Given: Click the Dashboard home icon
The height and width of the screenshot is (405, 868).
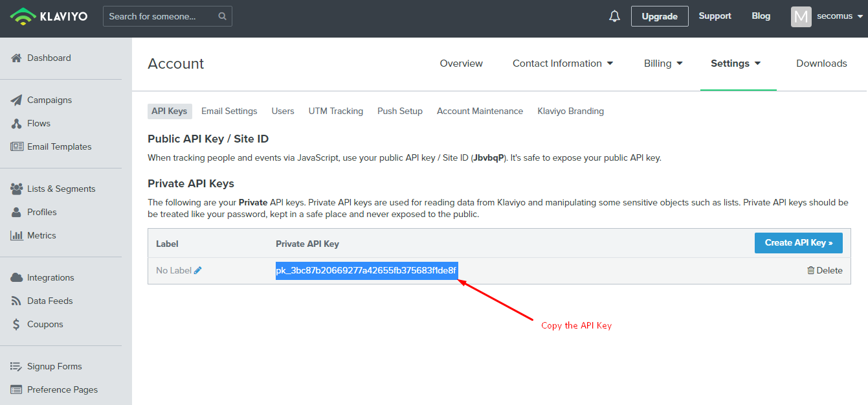Looking at the screenshot, I should tap(17, 58).
